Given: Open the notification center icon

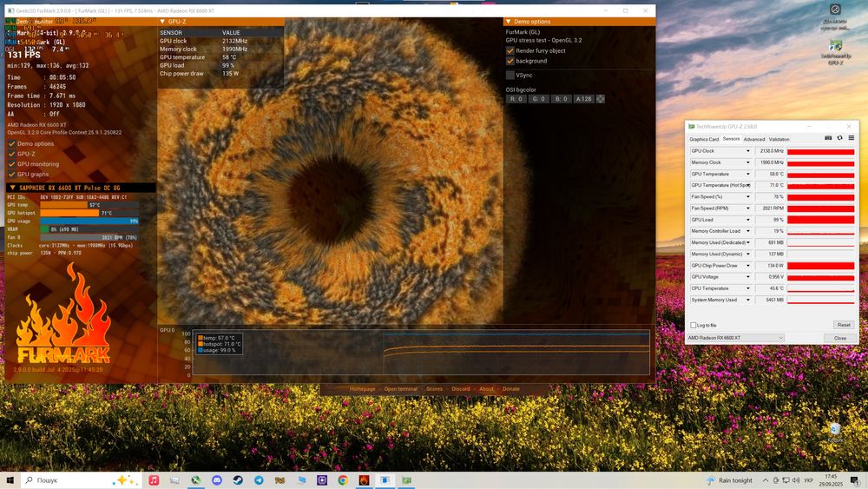Looking at the screenshot, I should click(x=855, y=480).
